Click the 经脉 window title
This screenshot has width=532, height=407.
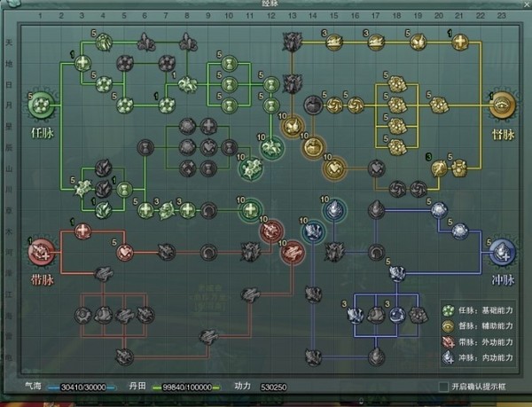pos(266,5)
